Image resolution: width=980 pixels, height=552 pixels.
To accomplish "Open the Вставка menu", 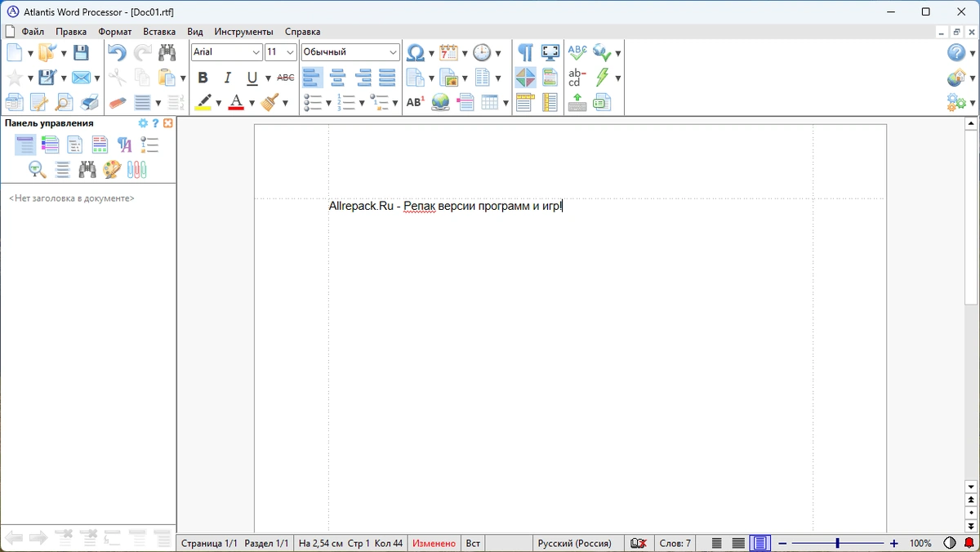I will (x=159, y=32).
